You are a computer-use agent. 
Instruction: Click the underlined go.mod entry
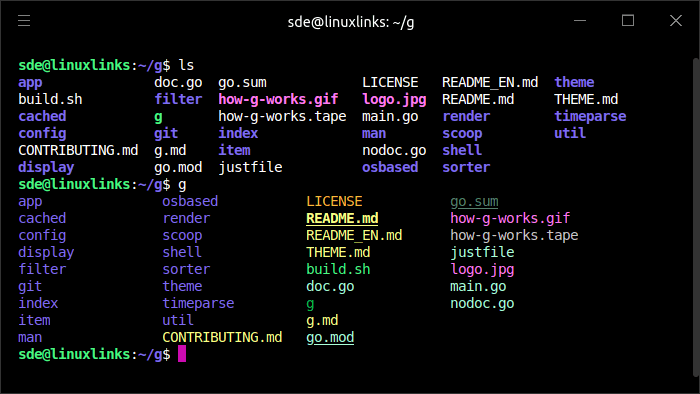click(330, 337)
